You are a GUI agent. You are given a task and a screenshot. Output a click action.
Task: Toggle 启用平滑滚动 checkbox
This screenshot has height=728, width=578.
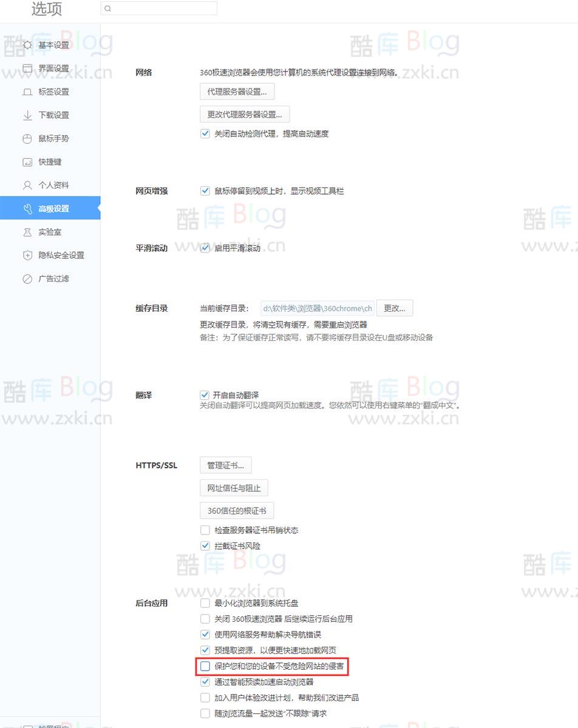click(205, 248)
